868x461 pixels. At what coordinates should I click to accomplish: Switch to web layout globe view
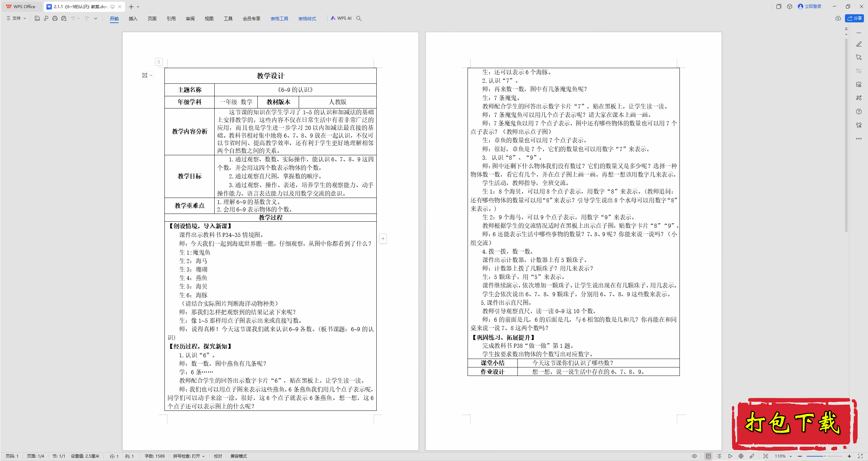click(741, 456)
